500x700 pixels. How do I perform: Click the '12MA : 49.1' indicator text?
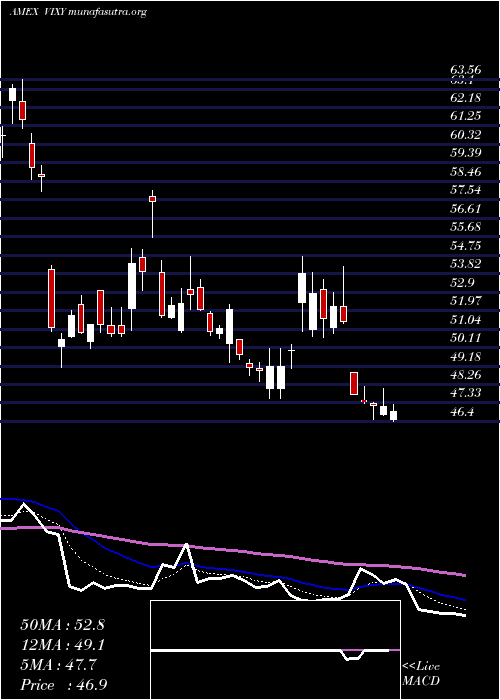click(x=62, y=645)
